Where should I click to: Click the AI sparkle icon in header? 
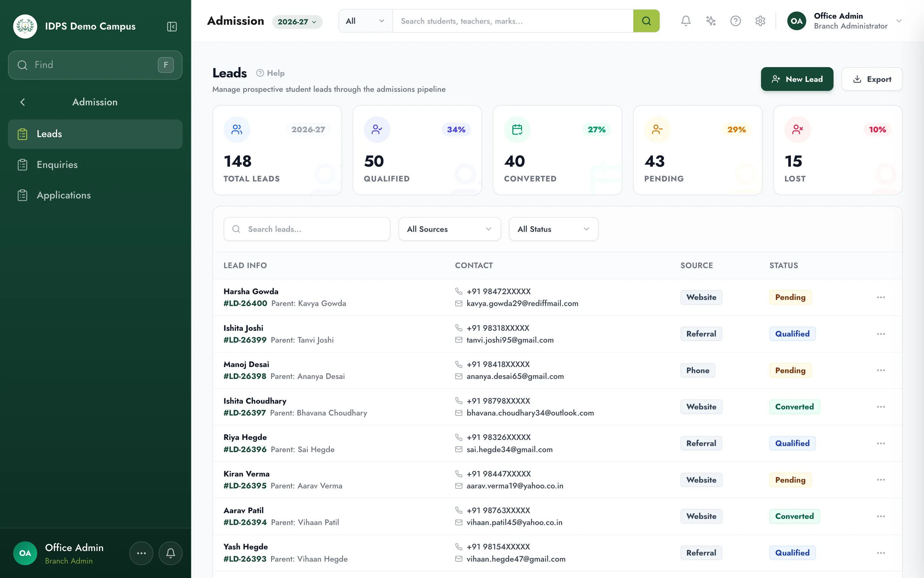pos(711,21)
